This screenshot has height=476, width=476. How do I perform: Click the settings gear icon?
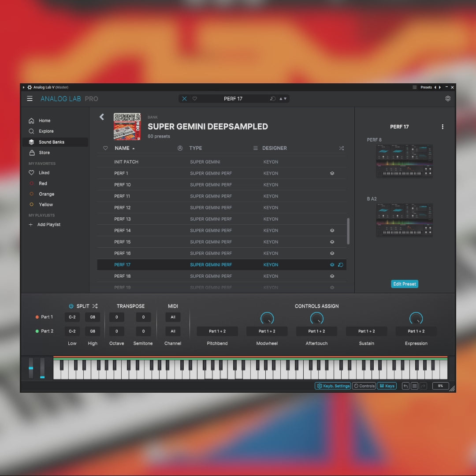448,99
